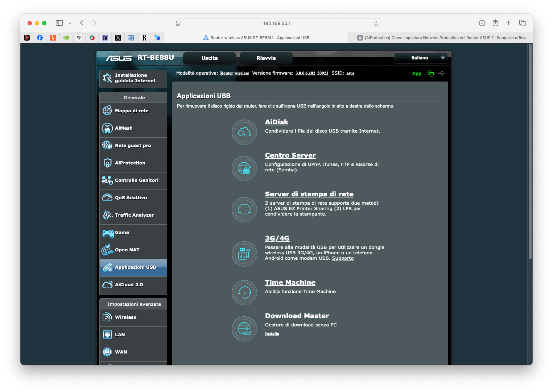Click the QoS Adattivo gauge icon
Image resolution: width=553 pixels, height=392 pixels.
(x=107, y=198)
